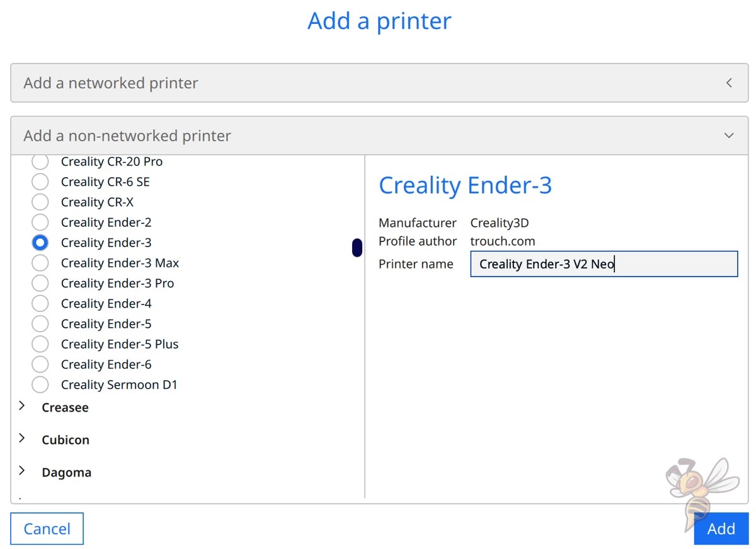The height and width of the screenshot is (549, 756).
Task: Click inside the Printer name field
Action: pyautogui.click(x=604, y=263)
